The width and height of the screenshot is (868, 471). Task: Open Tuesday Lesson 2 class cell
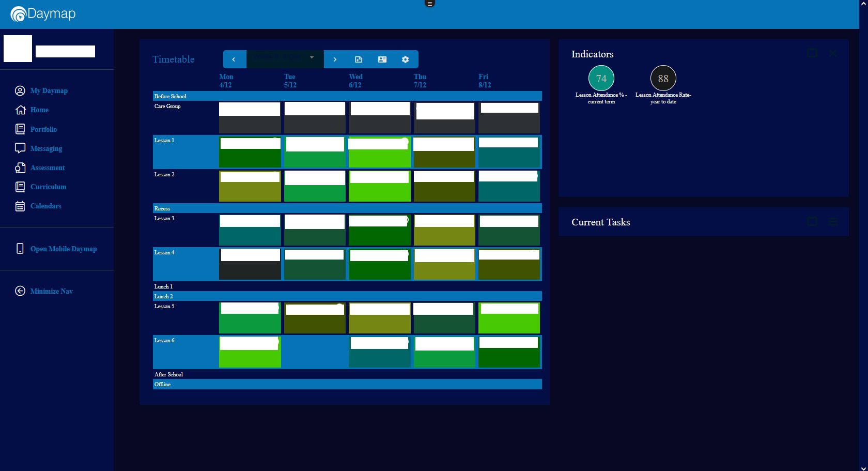click(315, 186)
